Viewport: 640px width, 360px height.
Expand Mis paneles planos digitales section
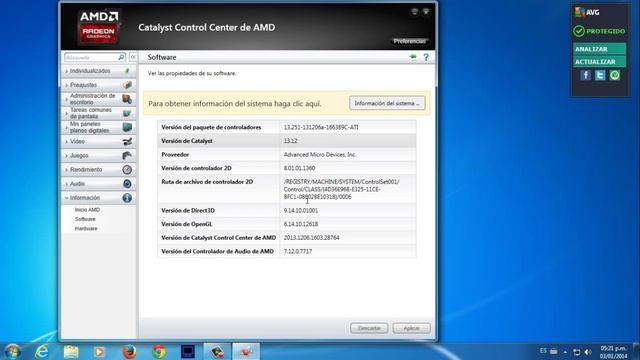[x=89, y=127]
